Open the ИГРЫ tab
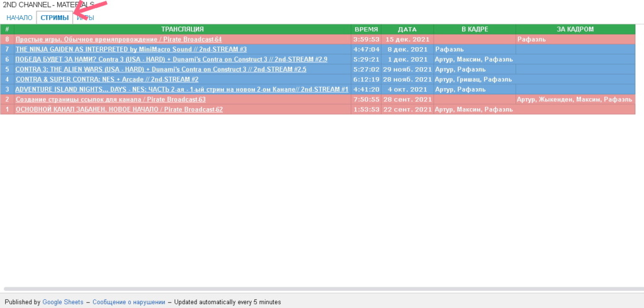 [86, 18]
